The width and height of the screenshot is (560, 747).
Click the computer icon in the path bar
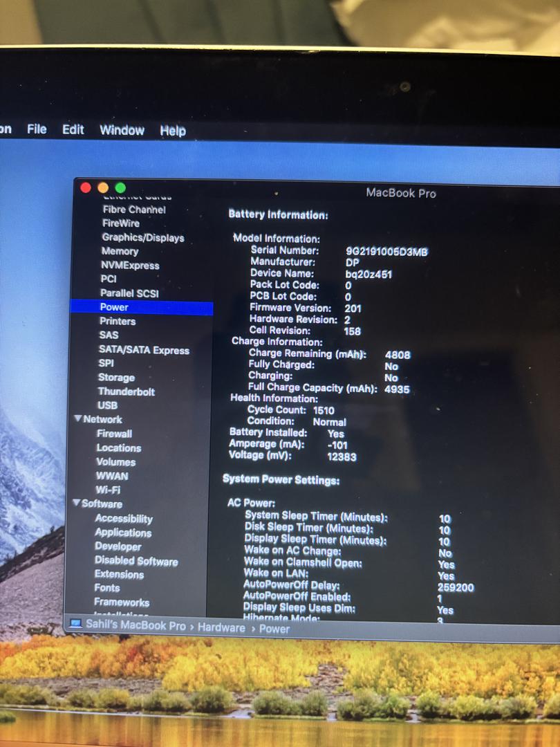point(76,624)
